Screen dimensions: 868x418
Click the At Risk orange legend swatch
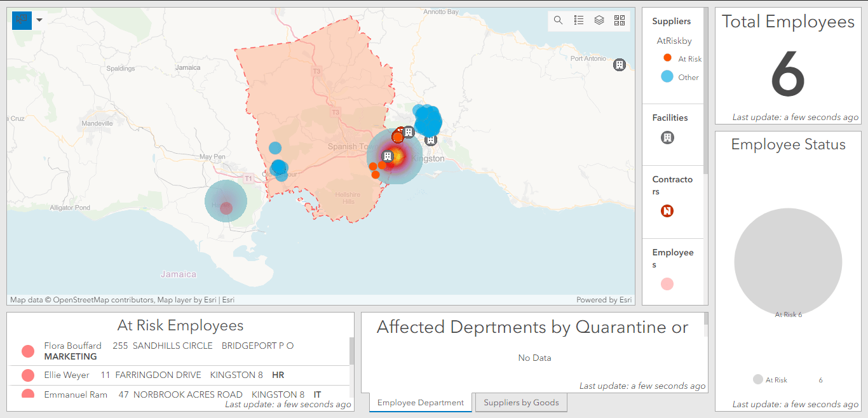667,58
